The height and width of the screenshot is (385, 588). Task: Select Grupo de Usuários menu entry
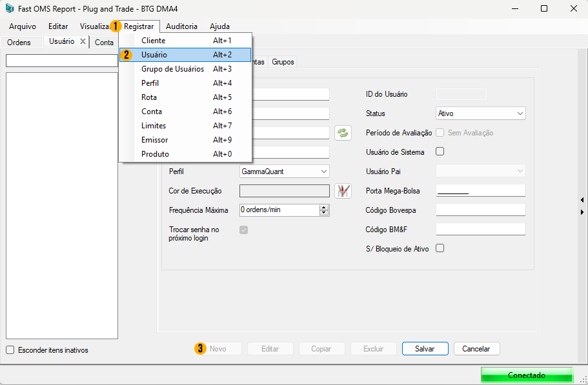[x=185, y=69]
